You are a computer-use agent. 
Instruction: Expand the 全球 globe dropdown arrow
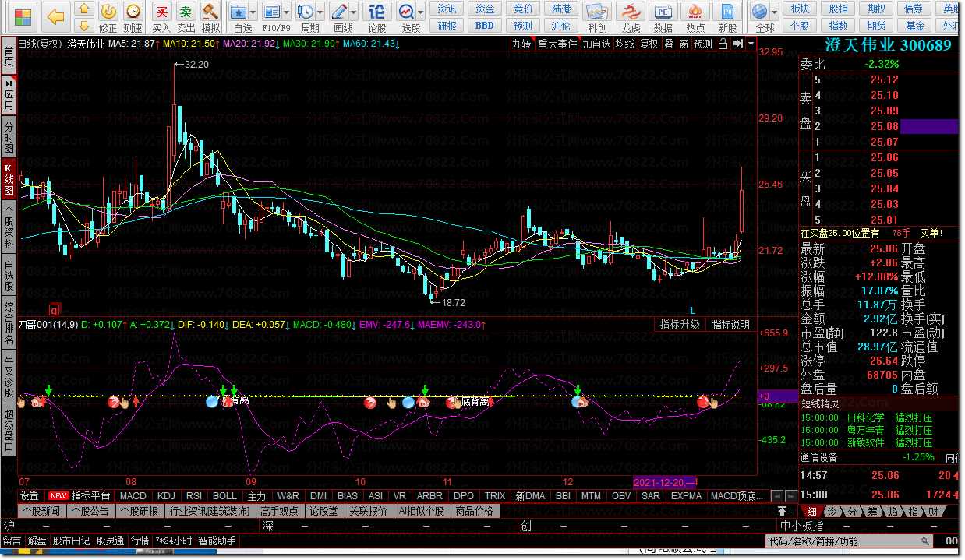tap(774, 12)
